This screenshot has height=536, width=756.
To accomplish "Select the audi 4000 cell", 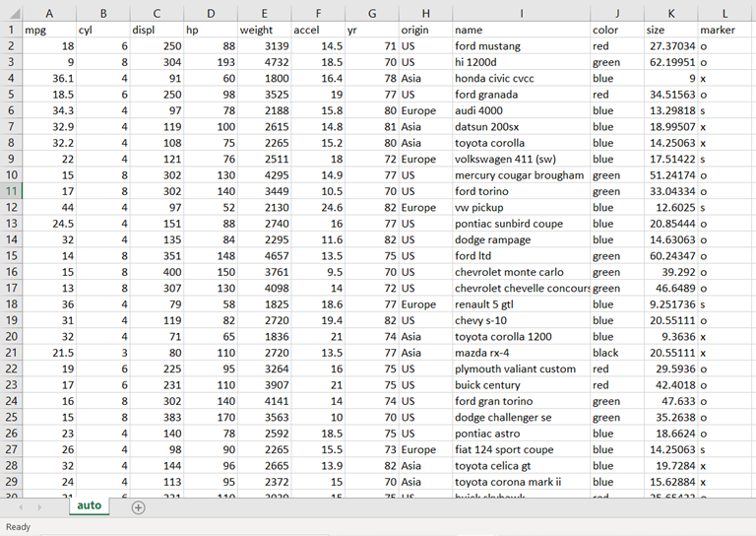I will 521,110.
